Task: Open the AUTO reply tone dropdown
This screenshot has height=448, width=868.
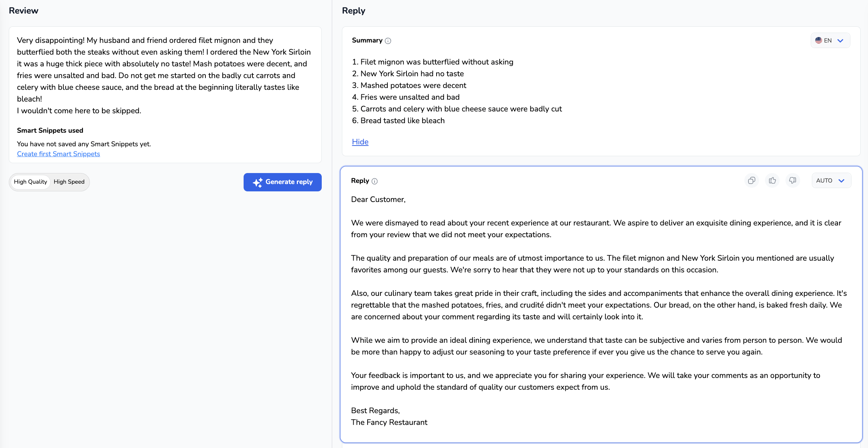Action: click(831, 180)
